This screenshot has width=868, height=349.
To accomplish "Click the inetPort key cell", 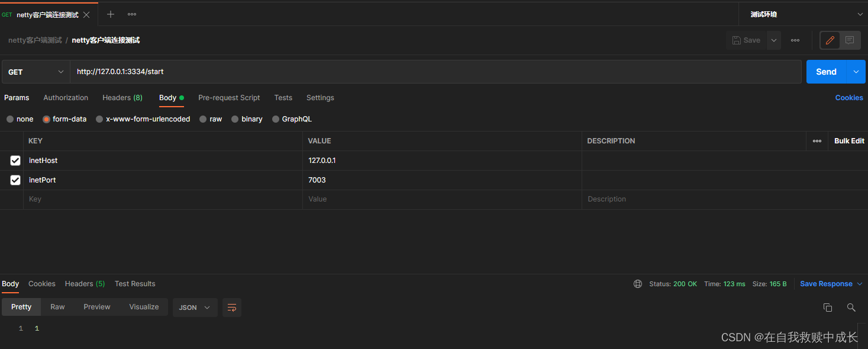I will coord(163,180).
